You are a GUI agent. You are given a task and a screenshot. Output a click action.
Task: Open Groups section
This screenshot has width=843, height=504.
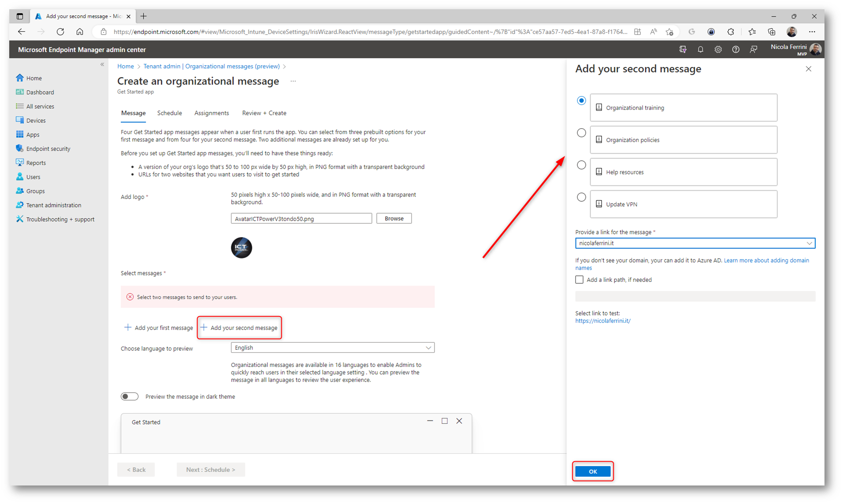(30, 191)
